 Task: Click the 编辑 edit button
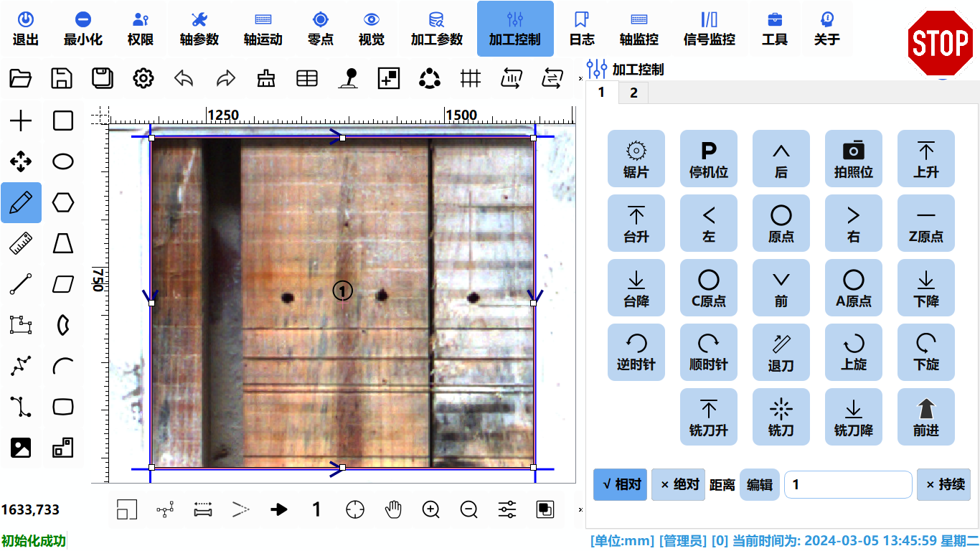(760, 485)
